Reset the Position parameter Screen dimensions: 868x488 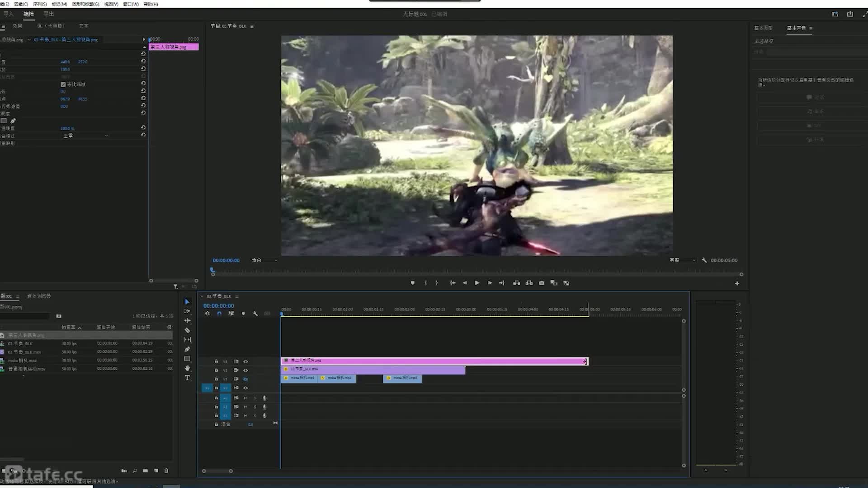click(143, 61)
